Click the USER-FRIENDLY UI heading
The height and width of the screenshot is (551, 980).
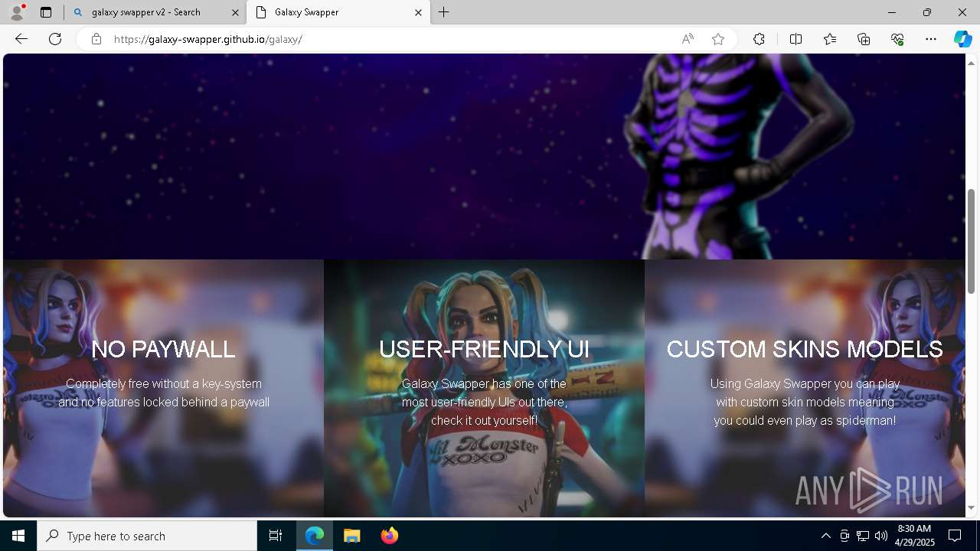[484, 349]
